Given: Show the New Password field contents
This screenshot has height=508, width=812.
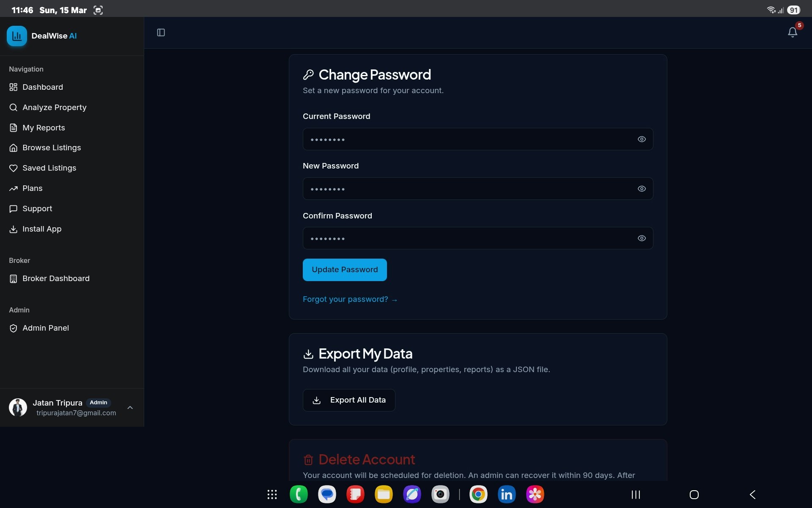Looking at the screenshot, I should (x=642, y=188).
